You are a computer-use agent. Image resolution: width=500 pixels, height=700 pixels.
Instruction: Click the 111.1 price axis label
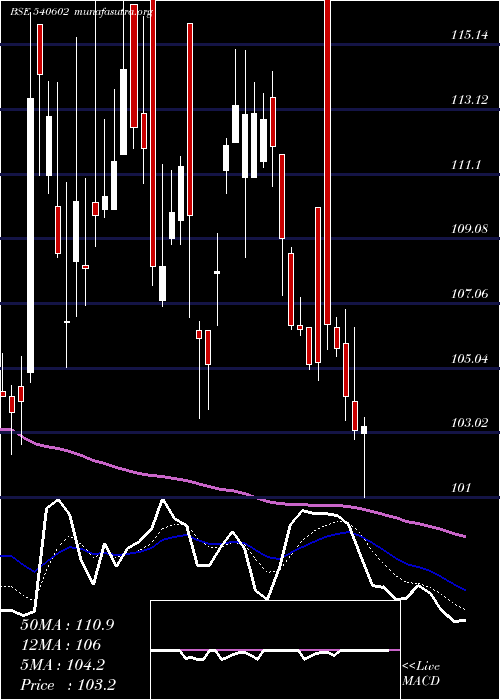(x=466, y=165)
